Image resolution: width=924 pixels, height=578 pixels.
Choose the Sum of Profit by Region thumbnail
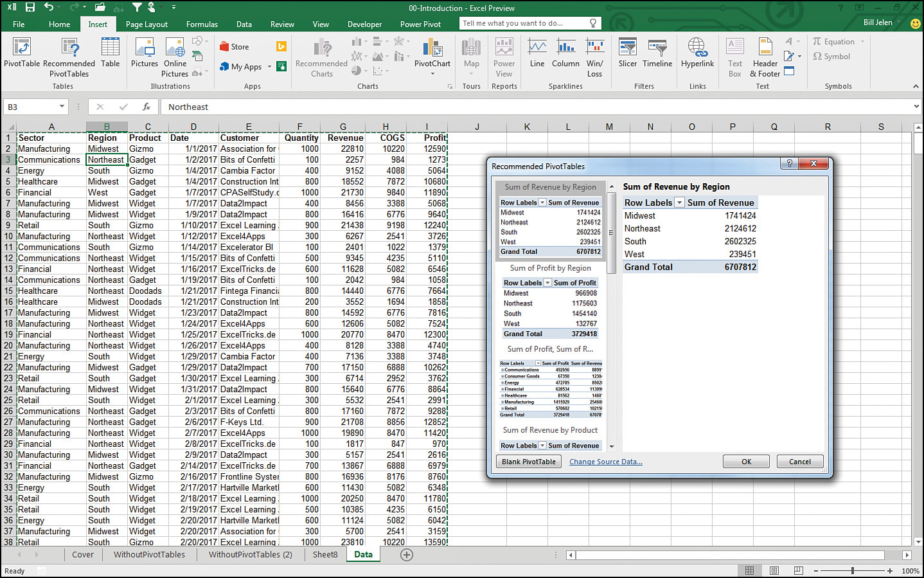click(550, 300)
